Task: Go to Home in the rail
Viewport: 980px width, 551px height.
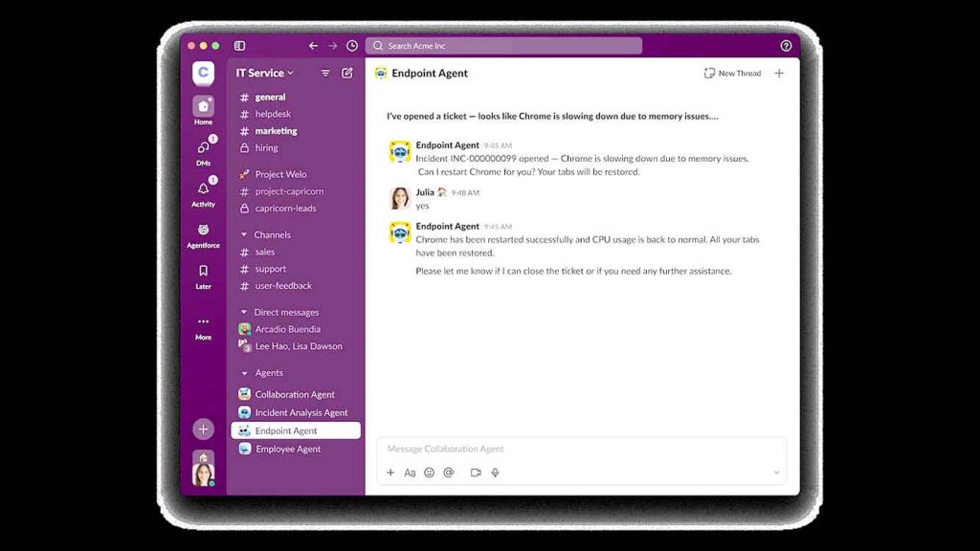Action: click(203, 111)
